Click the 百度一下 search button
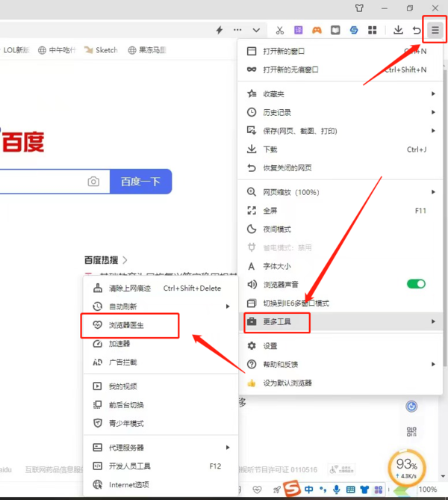The width and height of the screenshot is (448, 500). (141, 182)
